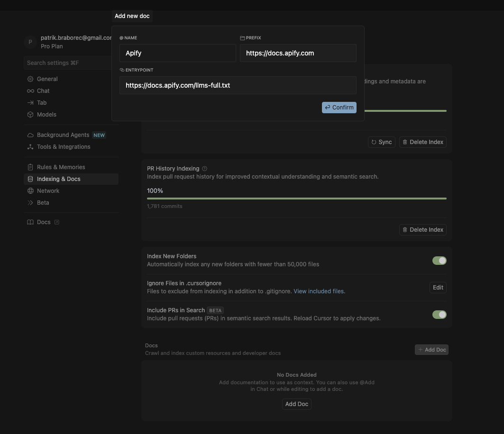Click the Background Agents cloud icon

30,135
